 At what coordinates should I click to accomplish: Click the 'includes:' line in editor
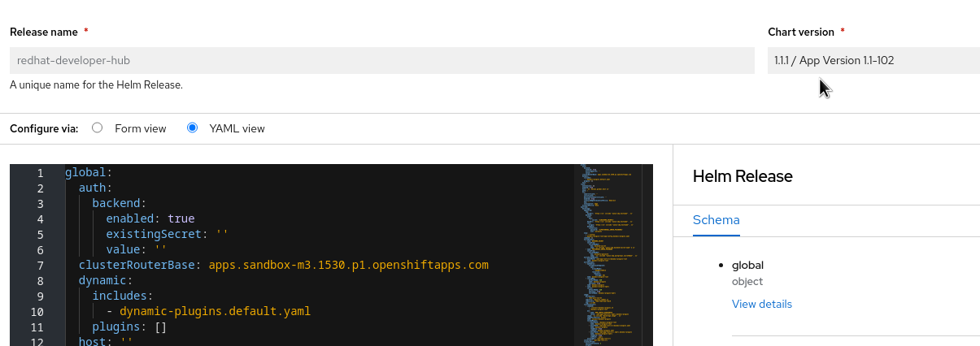[x=123, y=296]
